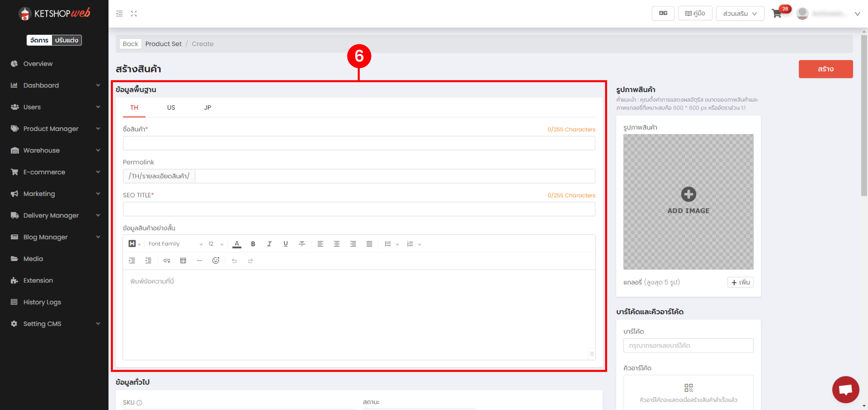
Task: Insert a horizontal line
Action: [x=199, y=261]
